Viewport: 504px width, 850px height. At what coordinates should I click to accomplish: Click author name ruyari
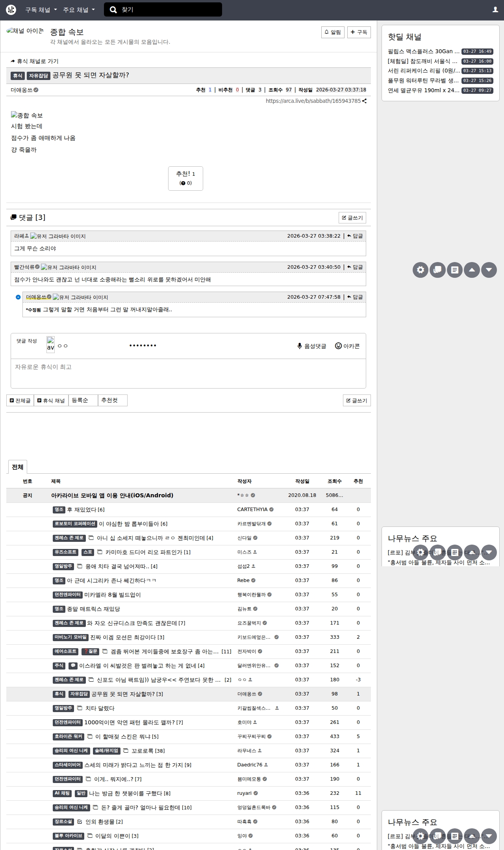245,793
